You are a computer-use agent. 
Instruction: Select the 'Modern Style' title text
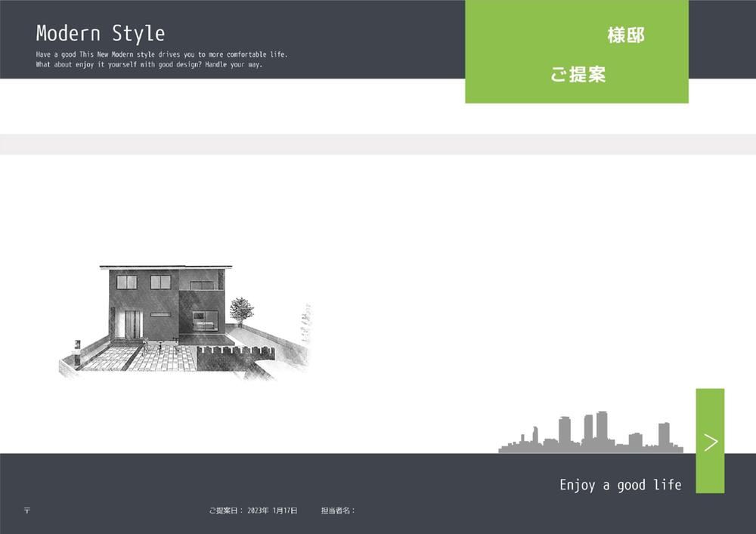pyautogui.click(x=101, y=33)
